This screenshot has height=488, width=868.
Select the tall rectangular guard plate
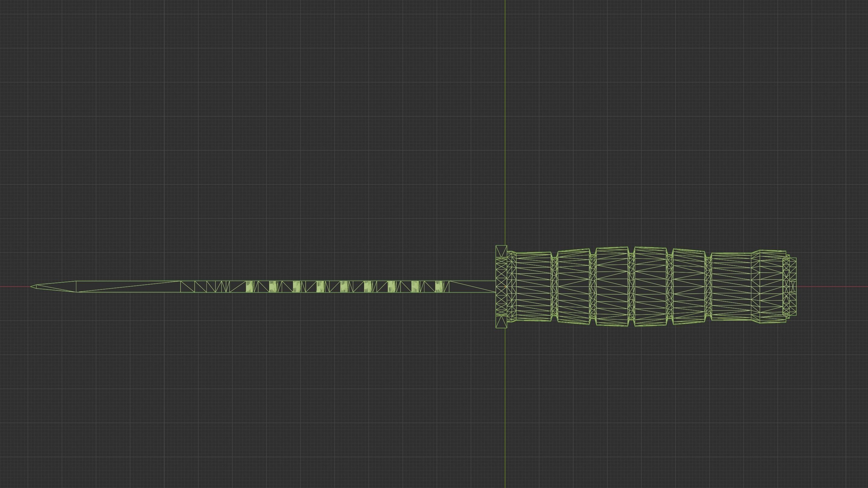[x=501, y=286]
